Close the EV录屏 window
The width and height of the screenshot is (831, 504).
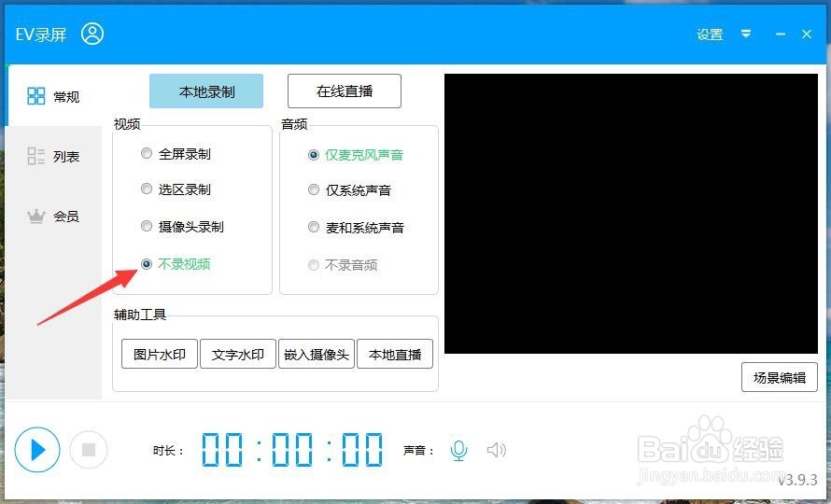[807, 34]
